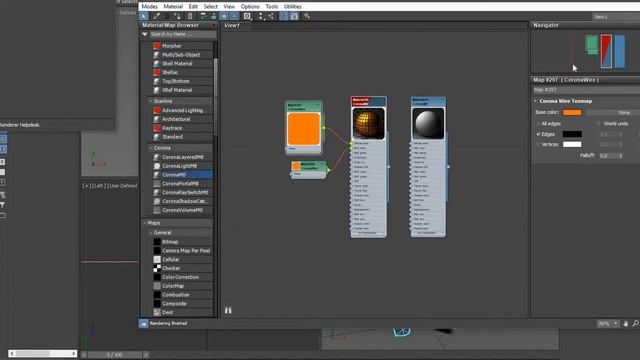This screenshot has width=640, height=360.
Task: Toggle the Material/Map Browser panel icon
Action: point(284,16)
